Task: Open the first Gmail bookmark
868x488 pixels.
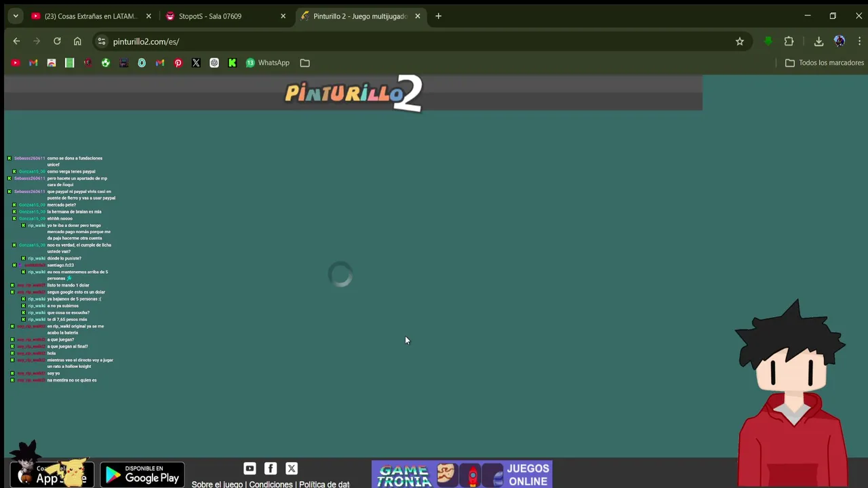Action: point(33,63)
